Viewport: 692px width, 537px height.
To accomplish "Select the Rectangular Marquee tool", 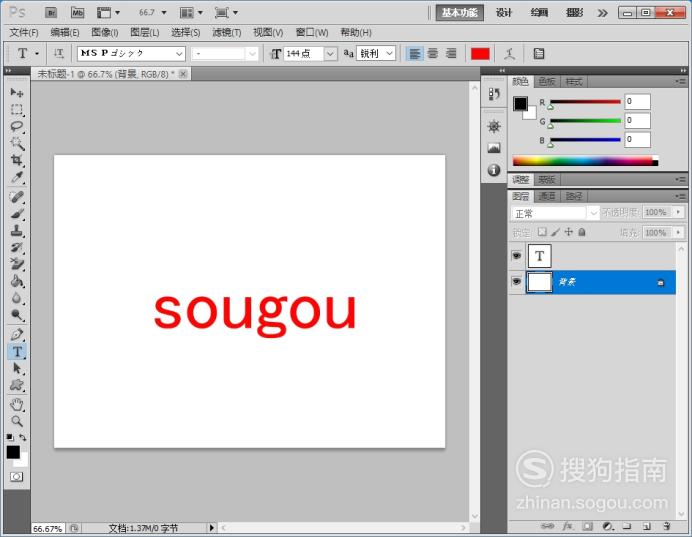I will [17, 110].
